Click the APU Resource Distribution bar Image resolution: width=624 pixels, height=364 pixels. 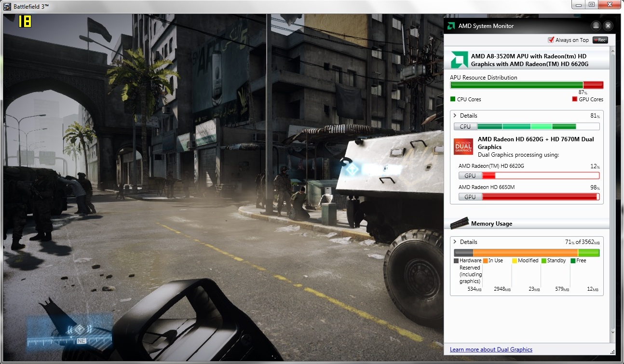click(526, 85)
